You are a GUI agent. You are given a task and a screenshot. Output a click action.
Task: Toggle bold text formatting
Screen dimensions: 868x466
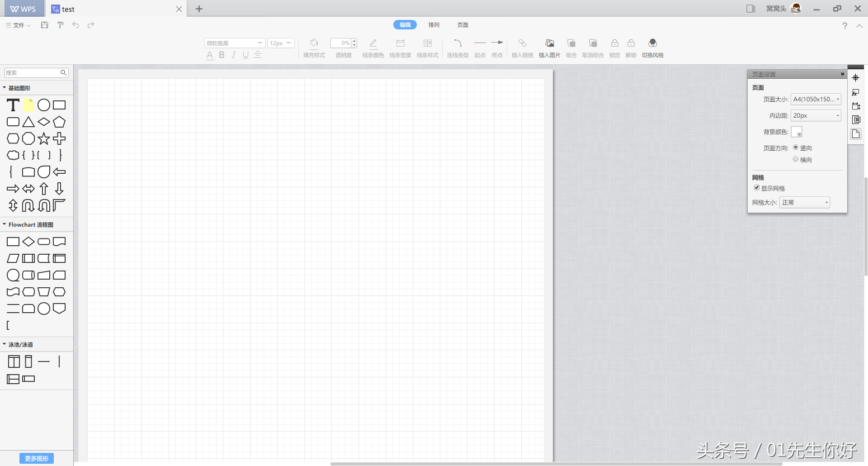click(222, 55)
